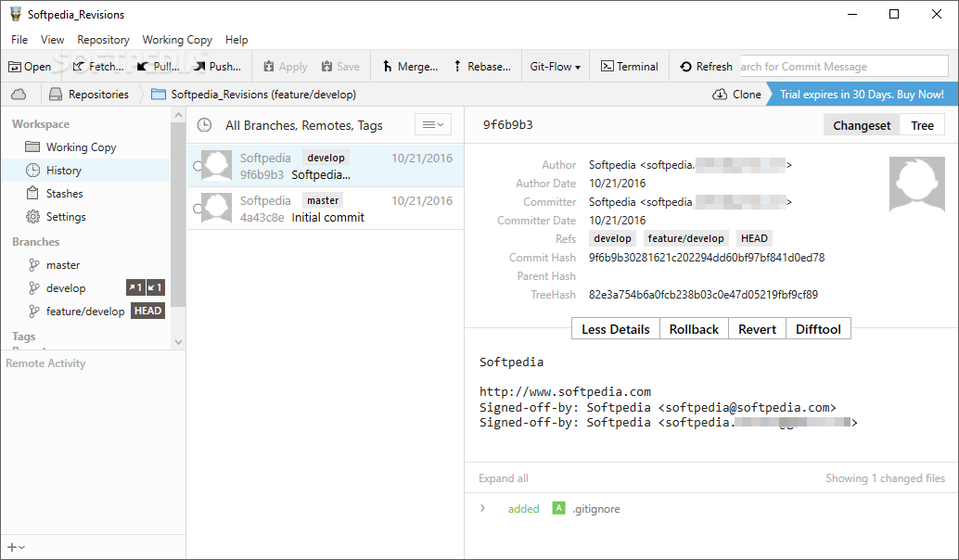
Task: Click the feature/develop ref label
Action: pyautogui.click(x=686, y=238)
